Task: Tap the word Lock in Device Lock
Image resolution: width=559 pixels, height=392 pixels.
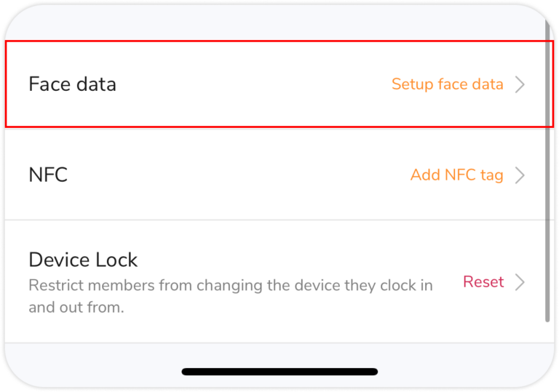Action: click(116, 260)
